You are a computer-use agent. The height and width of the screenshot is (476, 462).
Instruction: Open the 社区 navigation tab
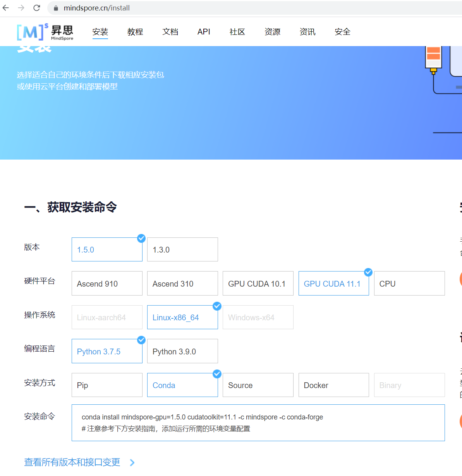pos(237,32)
